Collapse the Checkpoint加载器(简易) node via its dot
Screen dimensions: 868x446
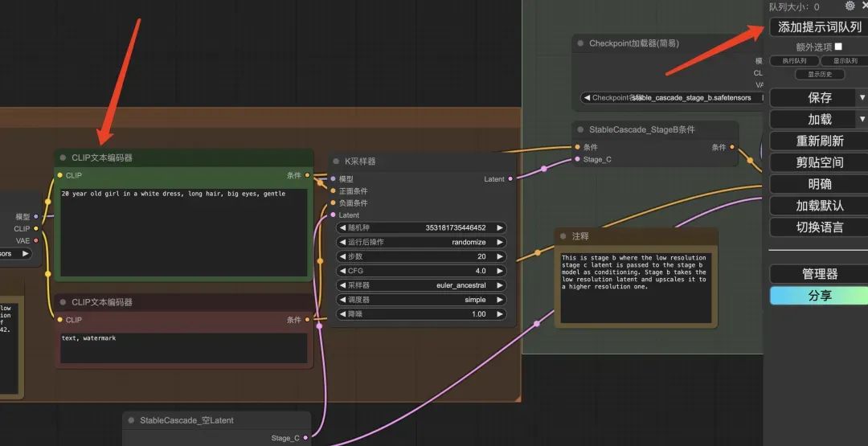pos(580,43)
